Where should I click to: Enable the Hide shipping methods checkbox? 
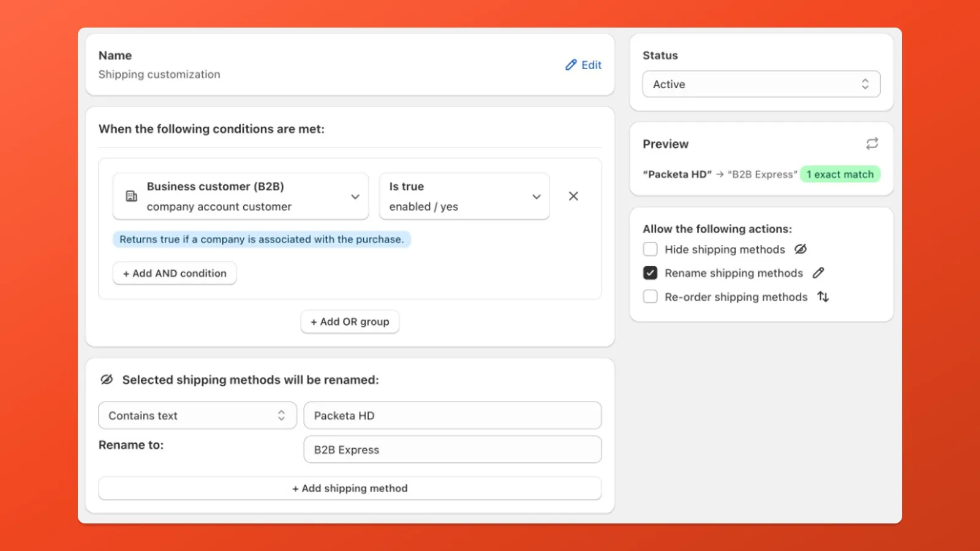pos(650,249)
